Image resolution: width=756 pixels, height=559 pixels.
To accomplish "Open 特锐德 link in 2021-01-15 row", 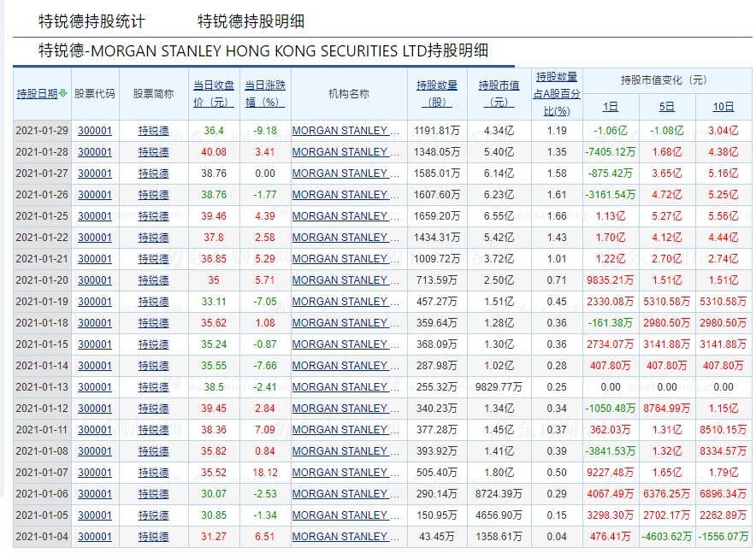I will click(153, 344).
